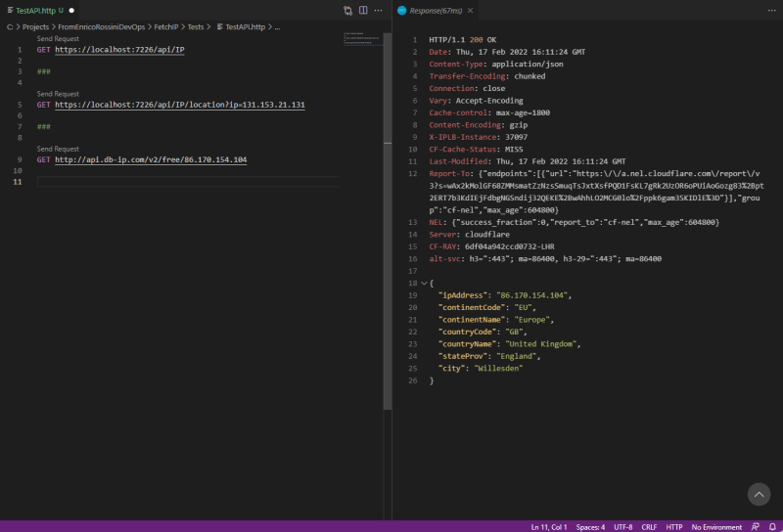Click the NEL header line
The image size is (783, 532).
point(574,222)
